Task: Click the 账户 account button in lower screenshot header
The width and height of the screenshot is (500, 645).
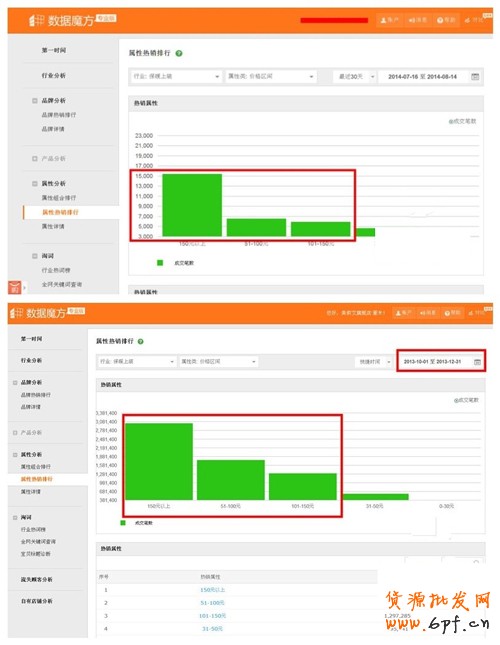Action: click(x=403, y=313)
